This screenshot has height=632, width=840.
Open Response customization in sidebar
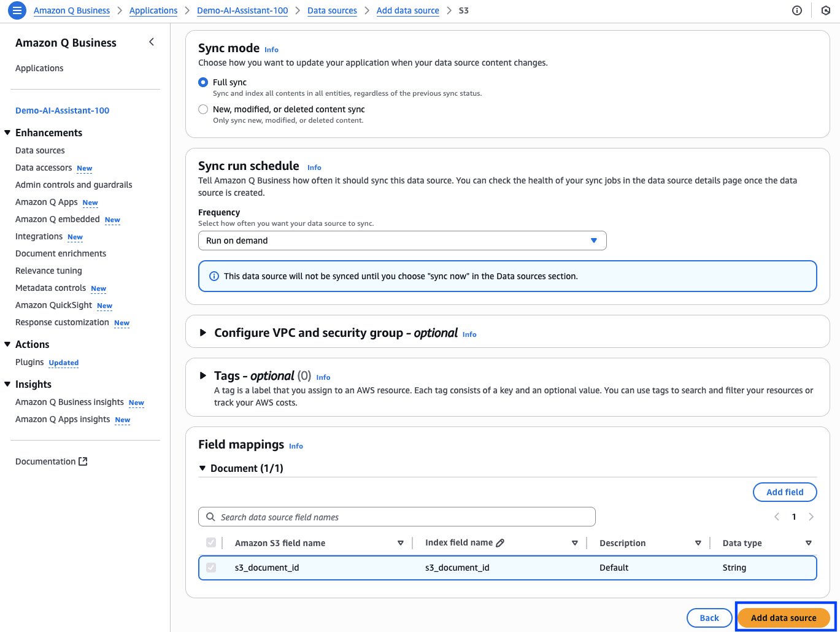[62, 322]
